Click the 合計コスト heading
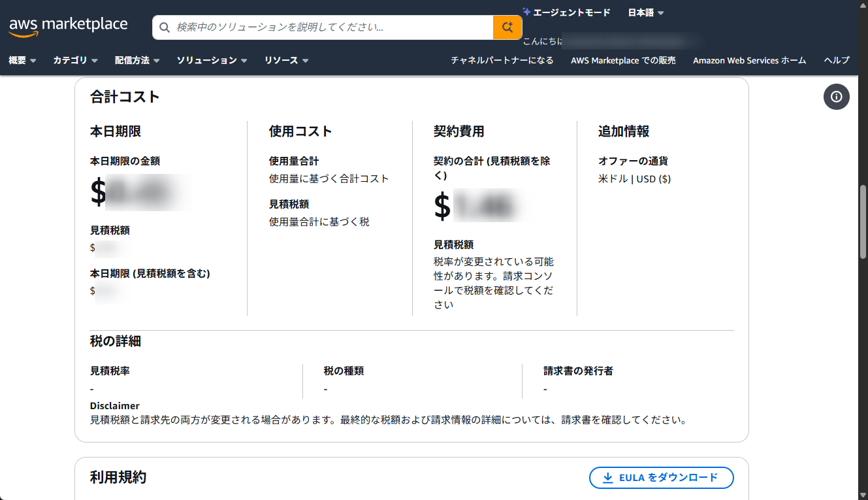The width and height of the screenshot is (868, 500). pos(125,97)
